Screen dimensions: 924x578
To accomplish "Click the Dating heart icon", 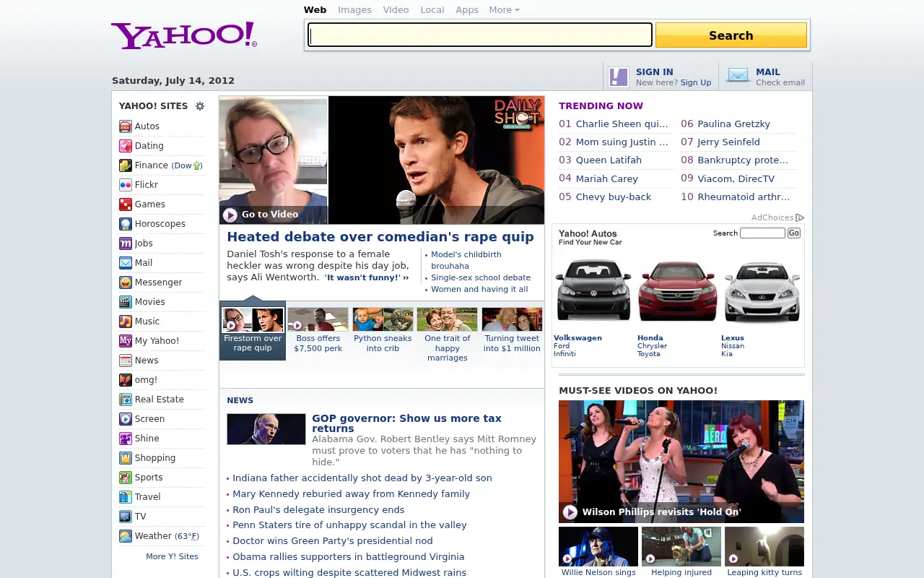I will pyautogui.click(x=126, y=146).
